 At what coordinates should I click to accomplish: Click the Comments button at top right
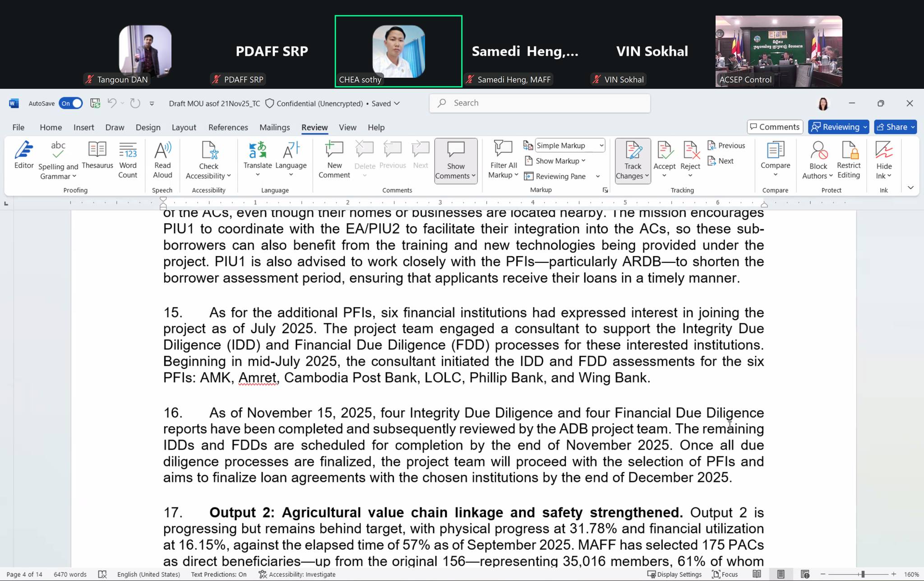pyautogui.click(x=775, y=127)
